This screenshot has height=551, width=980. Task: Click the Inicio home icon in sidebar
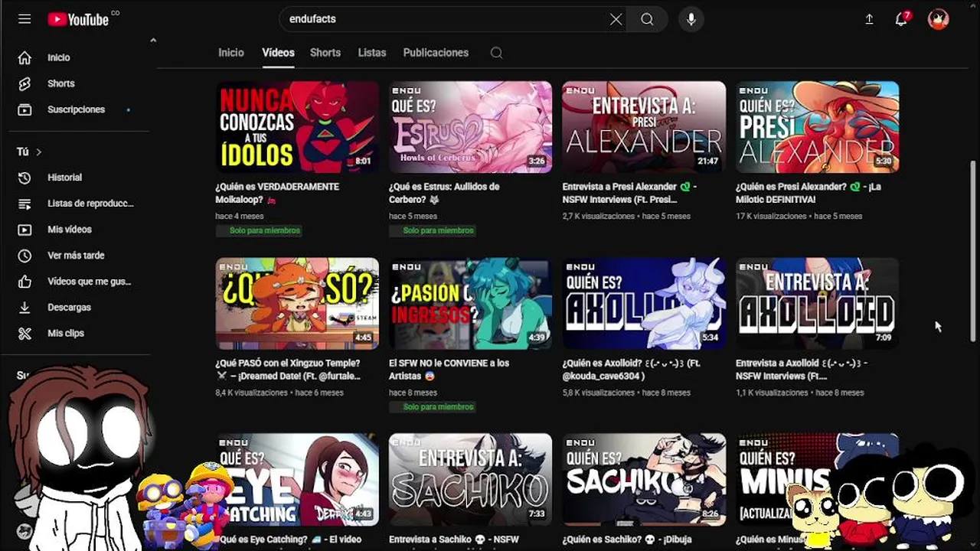click(x=24, y=57)
